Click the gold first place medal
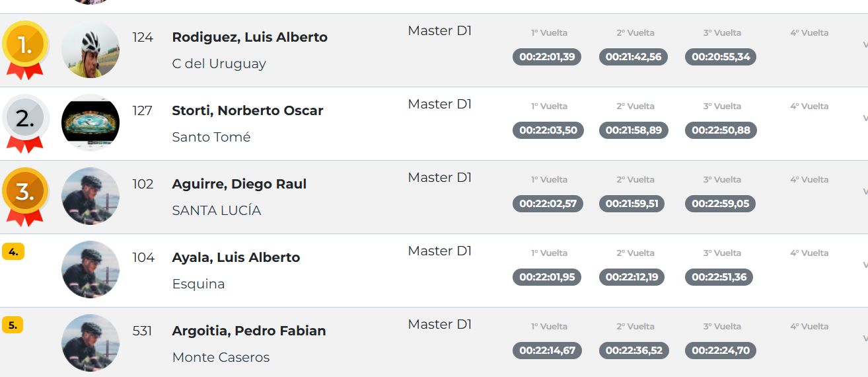868x377 pixels. click(x=25, y=46)
